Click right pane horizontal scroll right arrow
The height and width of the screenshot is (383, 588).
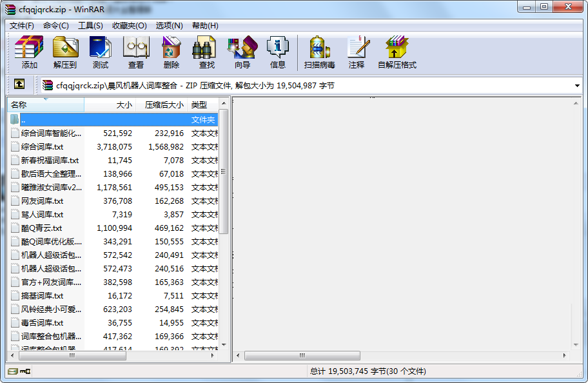coord(564,355)
